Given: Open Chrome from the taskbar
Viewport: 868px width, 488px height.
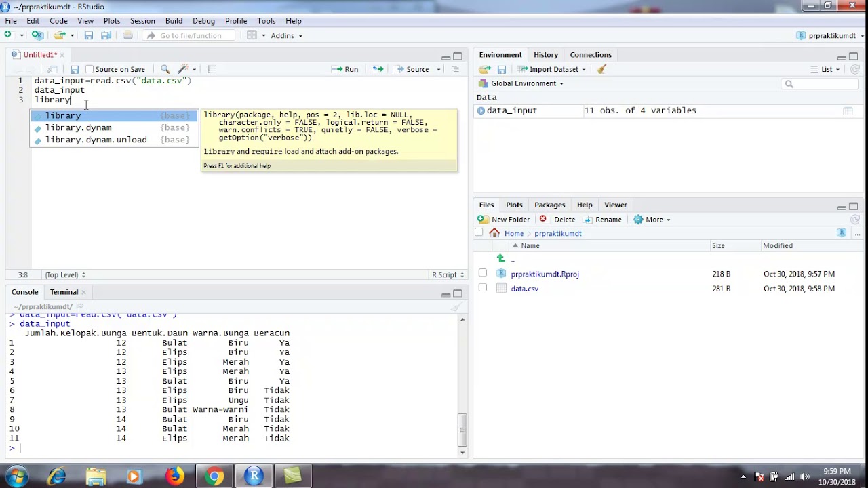Looking at the screenshot, I should click(x=215, y=476).
